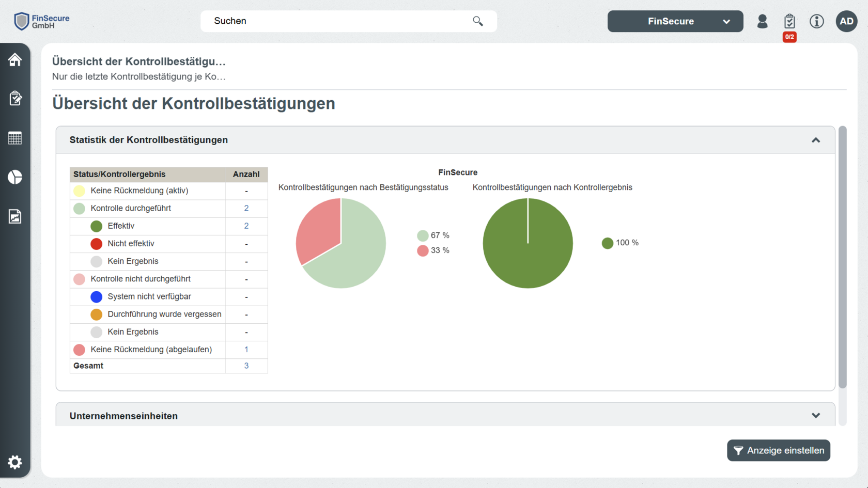This screenshot has height=488, width=868.
Task: Click the Anzeige einstellen button
Action: (x=778, y=450)
